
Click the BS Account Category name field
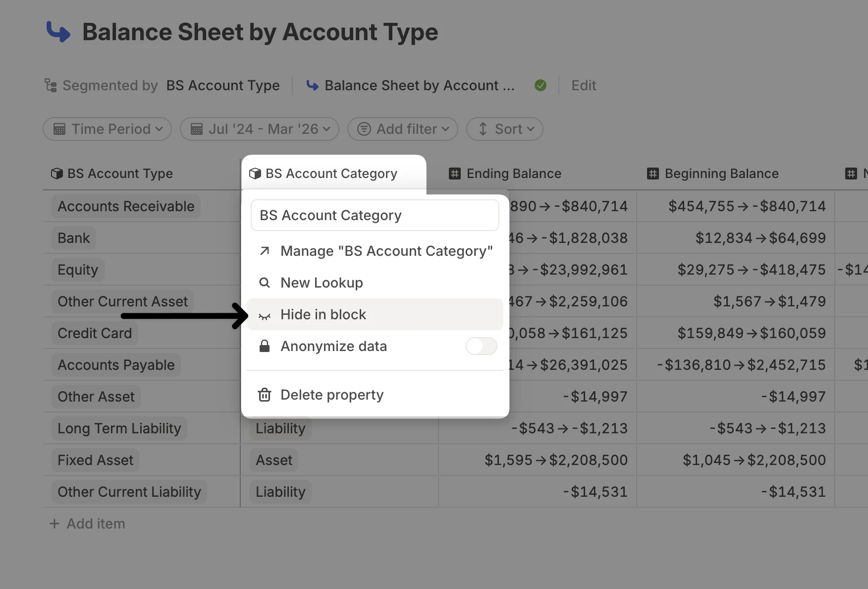point(375,215)
